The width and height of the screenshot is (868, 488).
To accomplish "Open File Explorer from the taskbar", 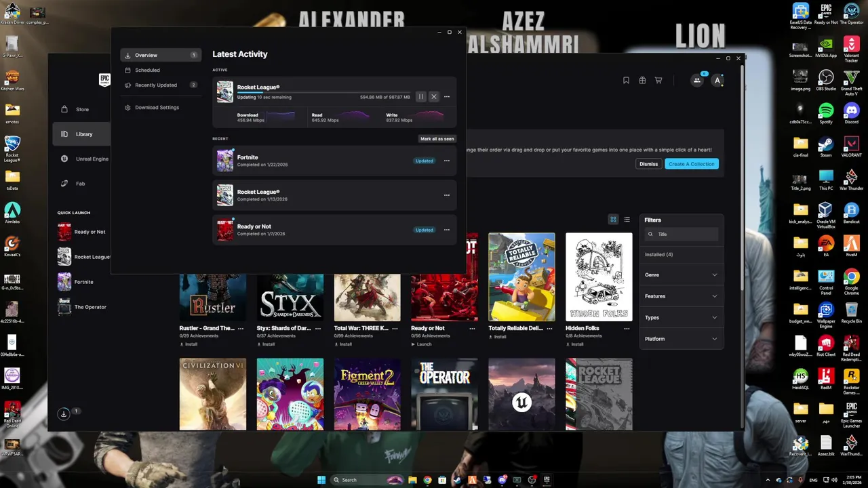I will (412, 480).
